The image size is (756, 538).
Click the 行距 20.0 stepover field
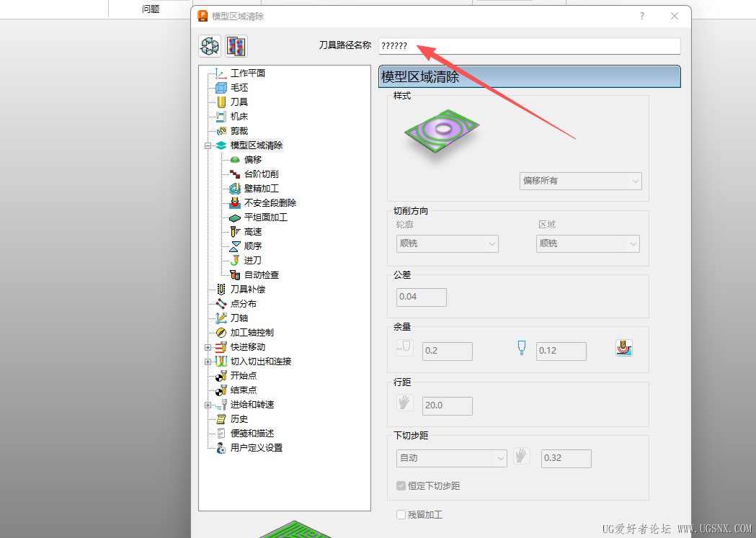point(448,405)
